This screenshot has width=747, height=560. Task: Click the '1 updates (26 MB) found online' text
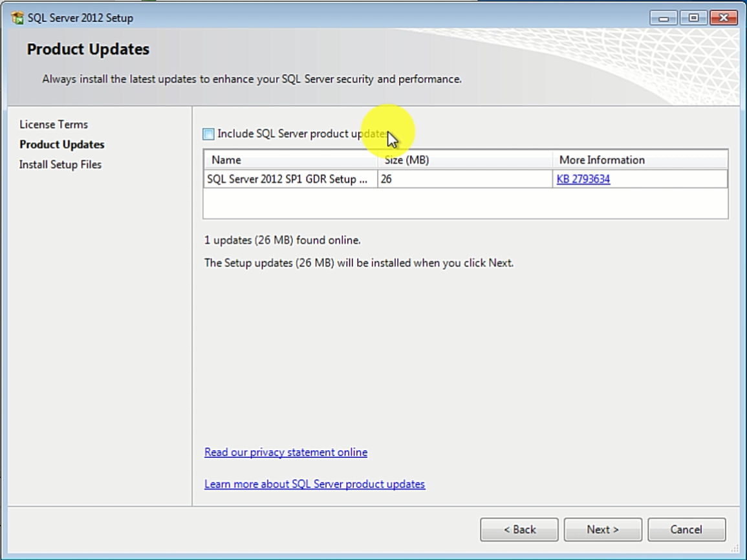pyautogui.click(x=283, y=240)
